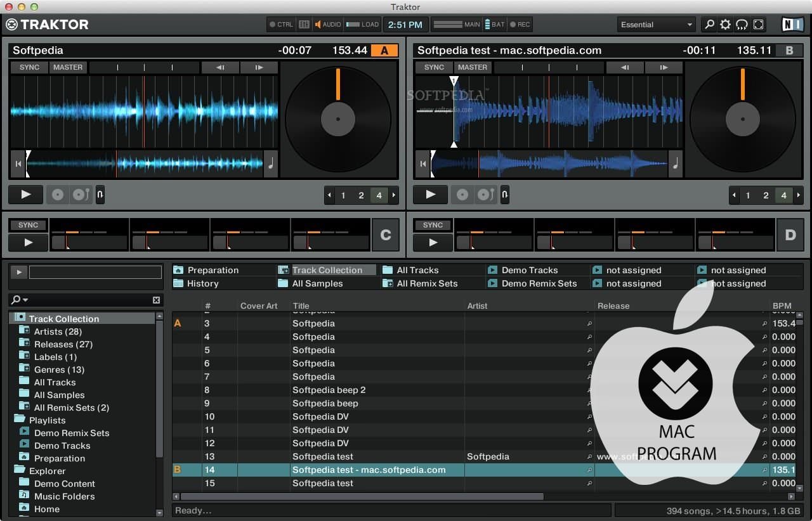Play Deck B
Image resolution: width=812 pixels, height=521 pixels.
click(431, 195)
